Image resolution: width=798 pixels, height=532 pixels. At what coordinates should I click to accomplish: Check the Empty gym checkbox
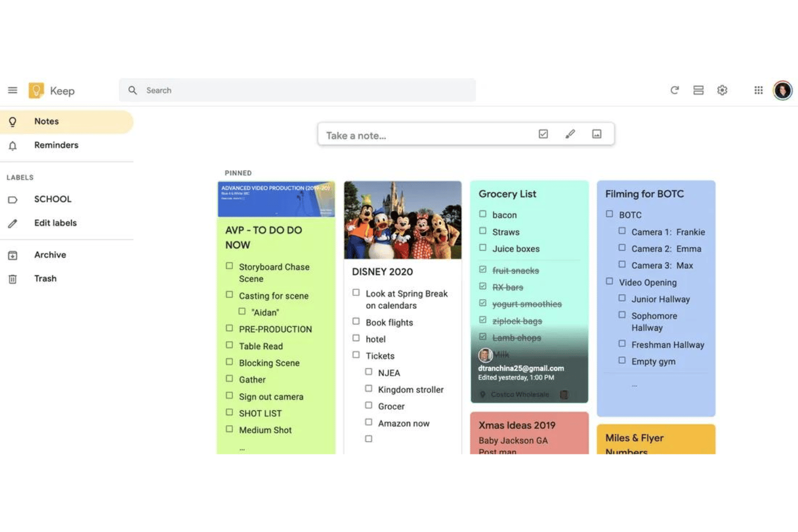click(x=622, y=360)
